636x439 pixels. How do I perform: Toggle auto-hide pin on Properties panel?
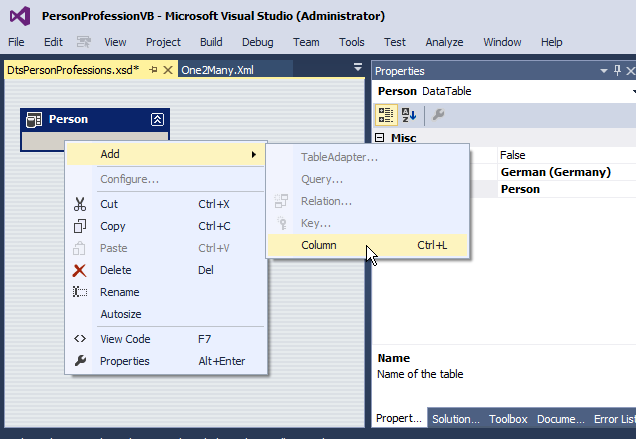[x=617, y=71]
